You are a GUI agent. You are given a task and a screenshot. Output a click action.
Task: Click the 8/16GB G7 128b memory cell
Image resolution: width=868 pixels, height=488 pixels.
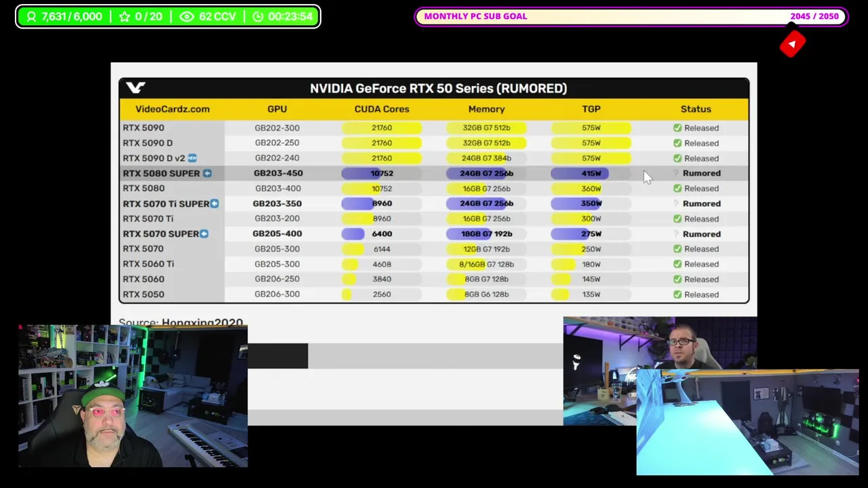point(486,264)
